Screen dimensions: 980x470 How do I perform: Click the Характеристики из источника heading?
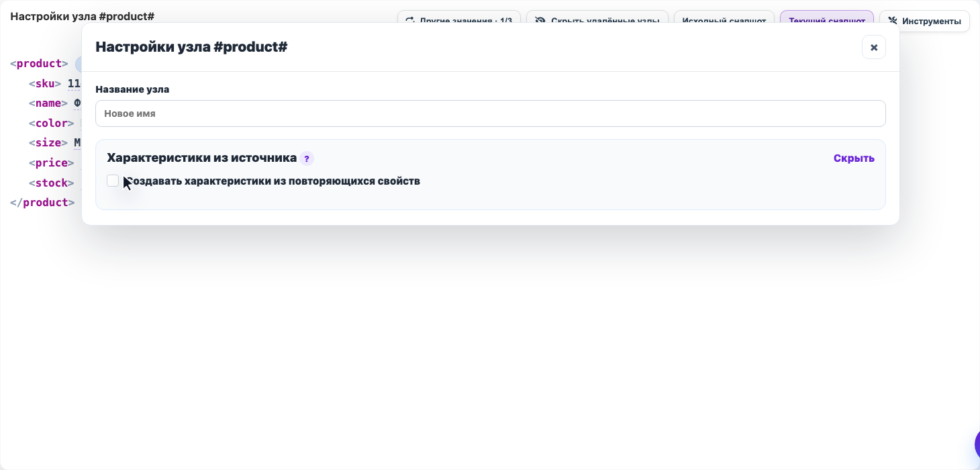201,158
